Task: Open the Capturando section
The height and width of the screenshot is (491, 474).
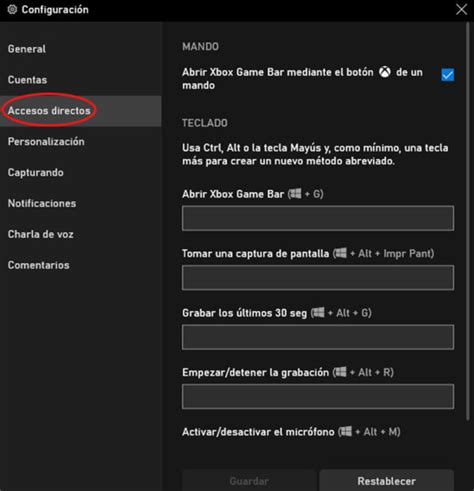Action: (x=36, y=173)
